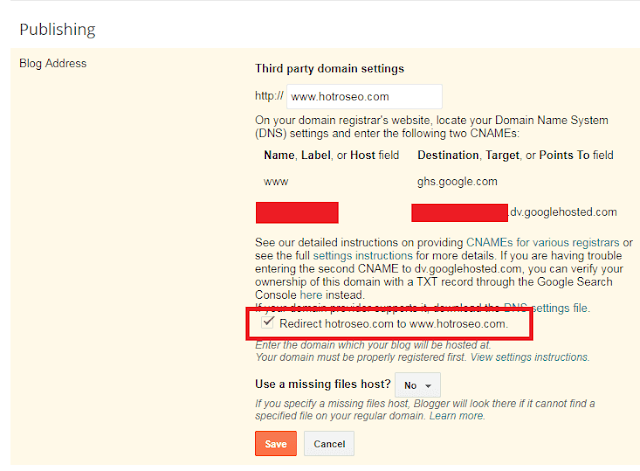
Task: Cancel the domain settings changes
Action: pos(329,444)
